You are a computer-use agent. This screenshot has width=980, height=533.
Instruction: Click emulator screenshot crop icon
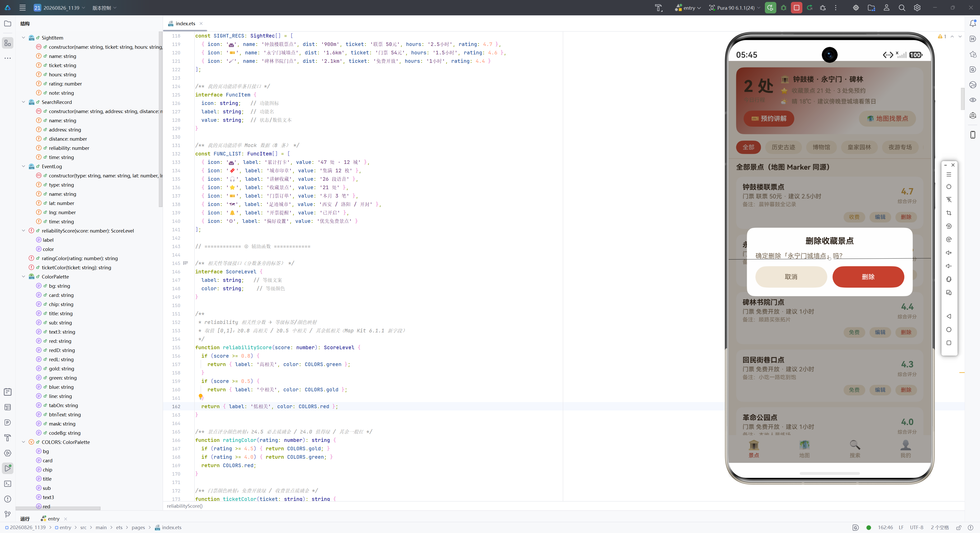point(949,213)
